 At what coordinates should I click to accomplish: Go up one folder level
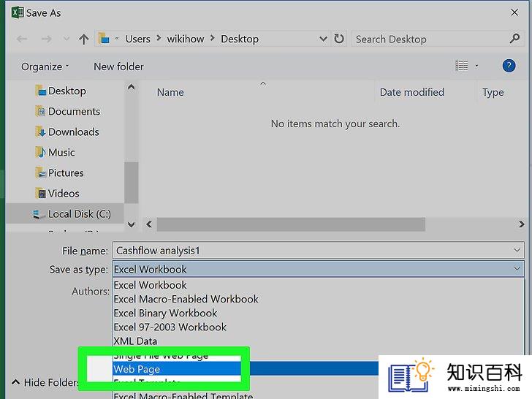coord(83,39)
